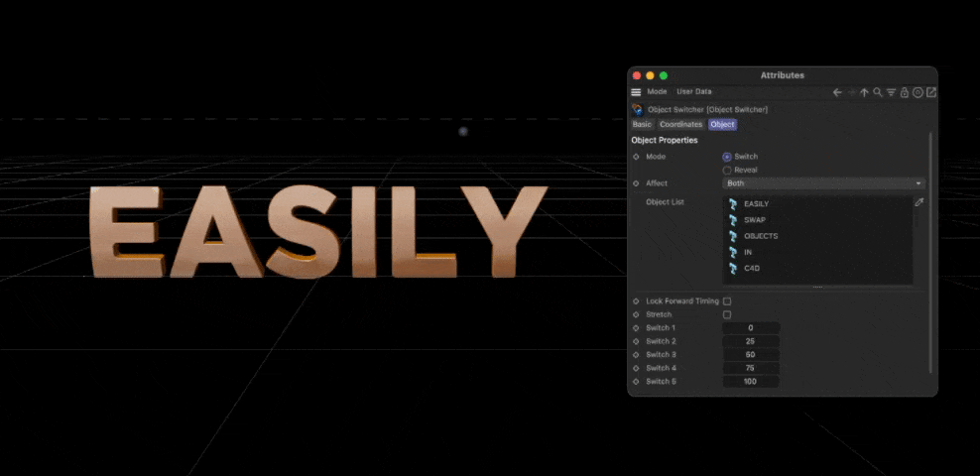Select the Reveal mode radio button
Image resolution: width=980 pixels, height=476 pixels.
point(727,170)
